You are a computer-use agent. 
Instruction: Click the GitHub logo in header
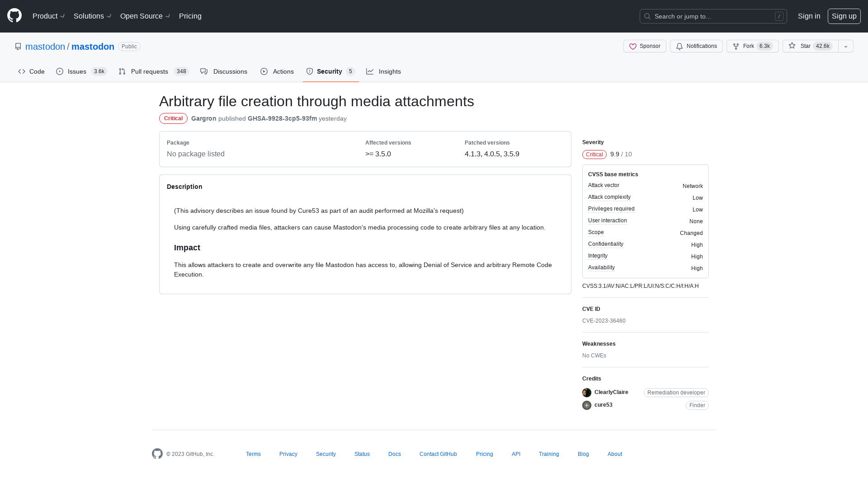click(x=14, y=16)
